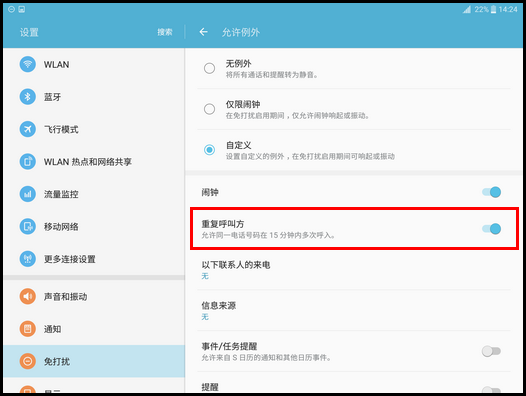This screenshot has width=526, height=396.
Task: Open 信息来源 setting
Action: tap(354, 310)
